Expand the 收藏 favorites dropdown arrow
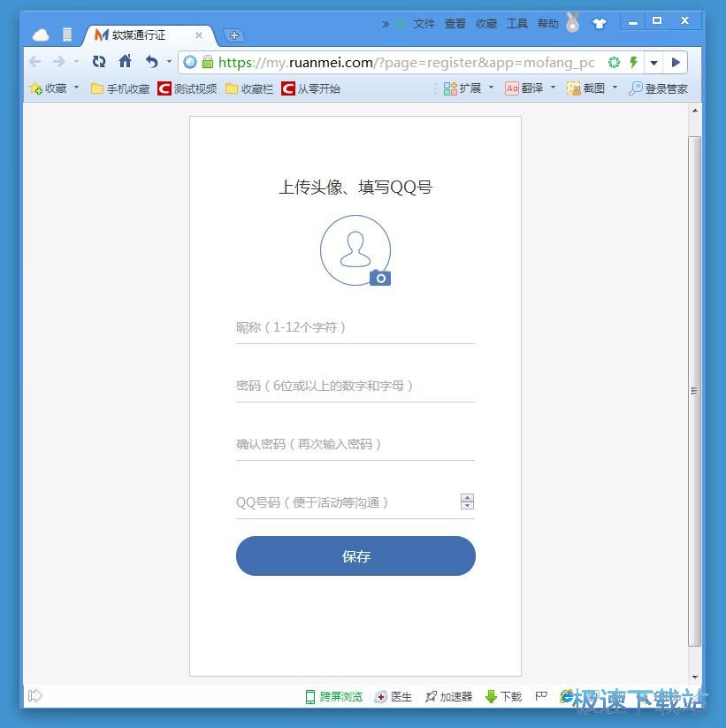 [77, 88]
